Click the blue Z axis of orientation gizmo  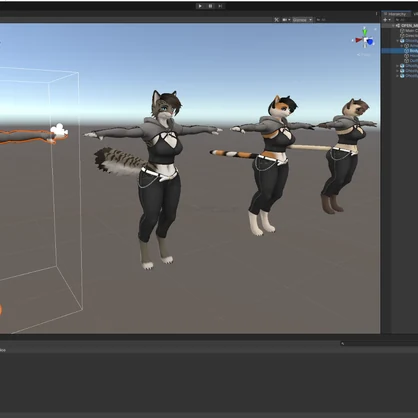click(370, 42)
